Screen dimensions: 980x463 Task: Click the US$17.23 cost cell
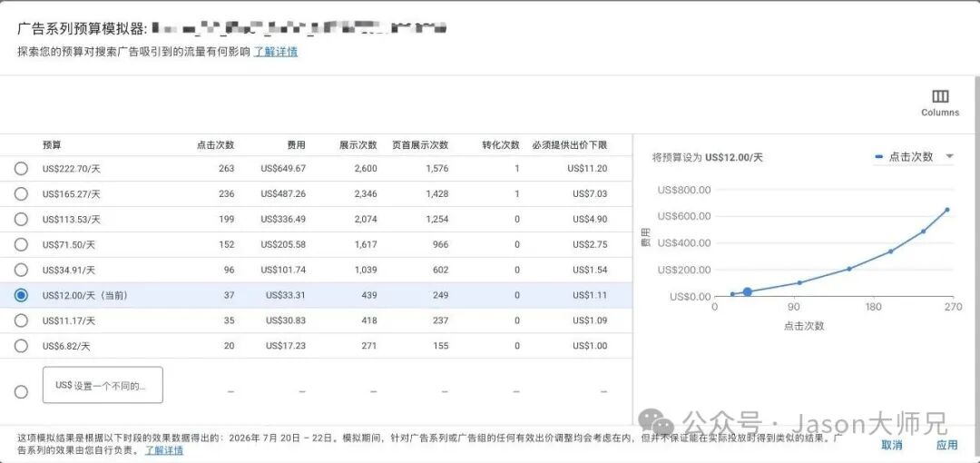(286, 346)
